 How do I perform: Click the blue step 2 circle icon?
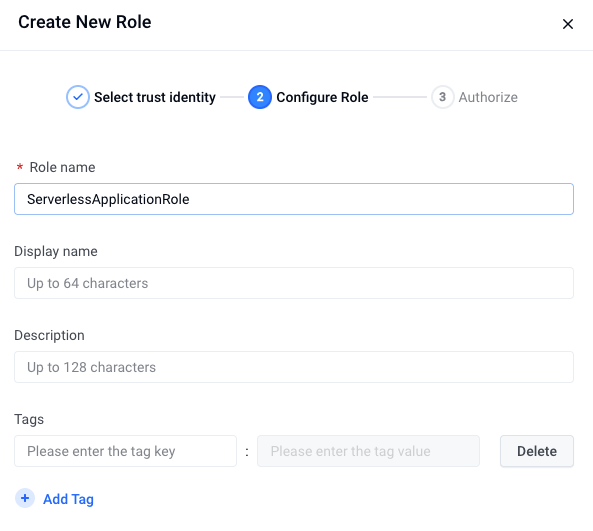pos(260,97)
